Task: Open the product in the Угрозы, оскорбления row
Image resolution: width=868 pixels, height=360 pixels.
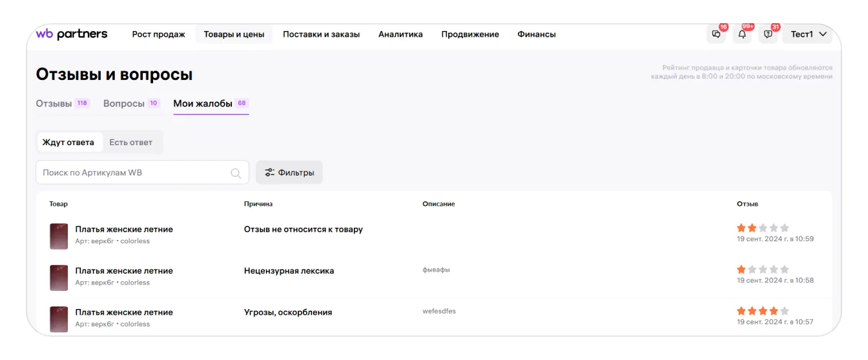Action: 124,312
